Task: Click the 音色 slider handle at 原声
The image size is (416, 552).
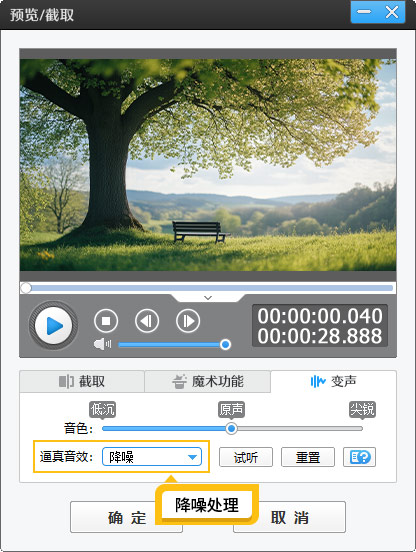Action: (231, 428)
